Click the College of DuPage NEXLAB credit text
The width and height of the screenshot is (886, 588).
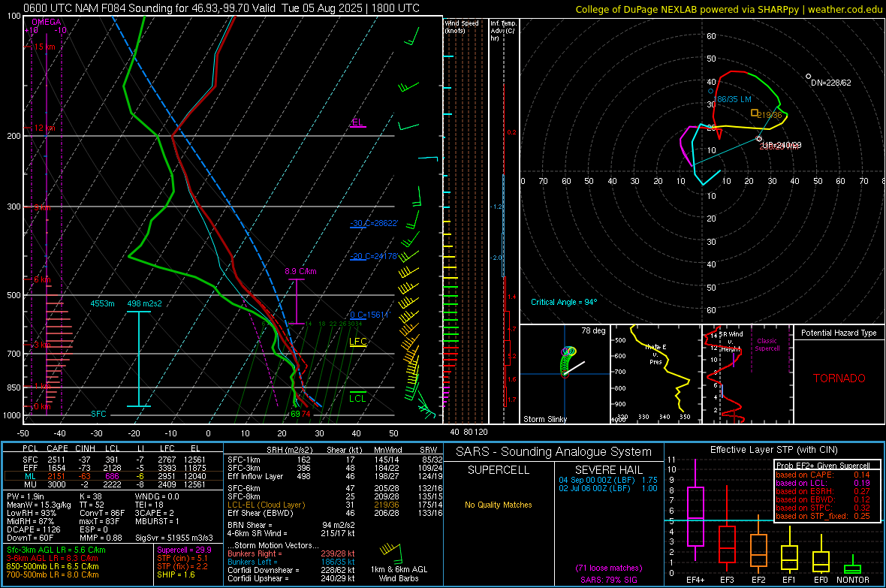point(728,9)
